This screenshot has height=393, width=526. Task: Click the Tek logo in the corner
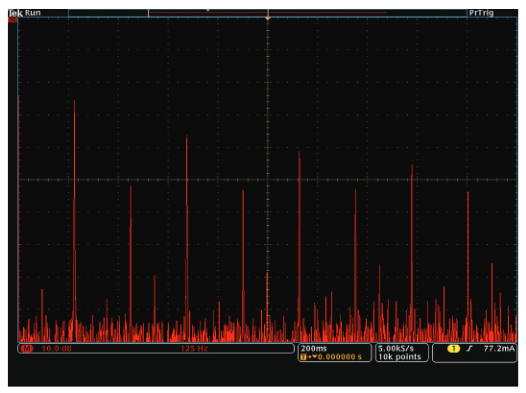tap(16, 13)
